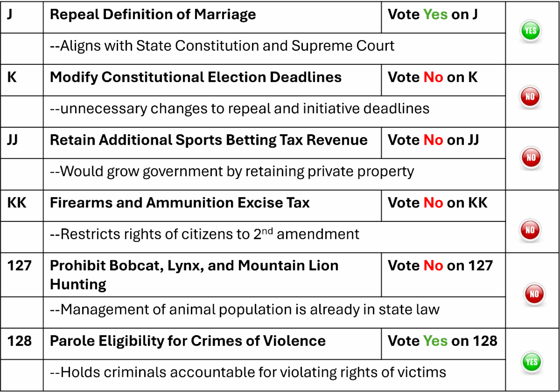Open "Retain Additional Sports Betting Tax Revenue"
This screenshot has height=392, width=560.
click(x=209, y=140)
